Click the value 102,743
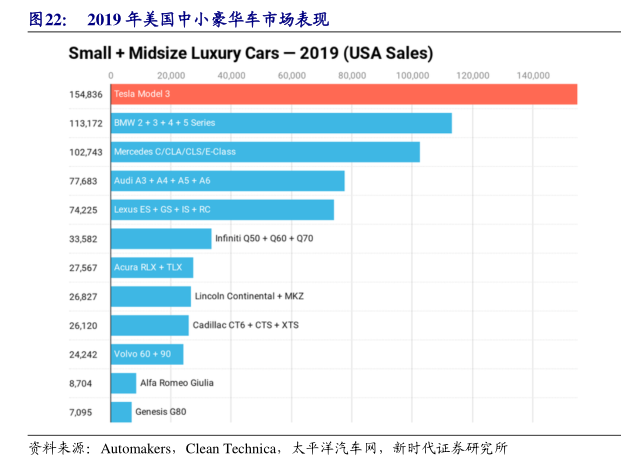The image size is (621, 464). [86, 152]
